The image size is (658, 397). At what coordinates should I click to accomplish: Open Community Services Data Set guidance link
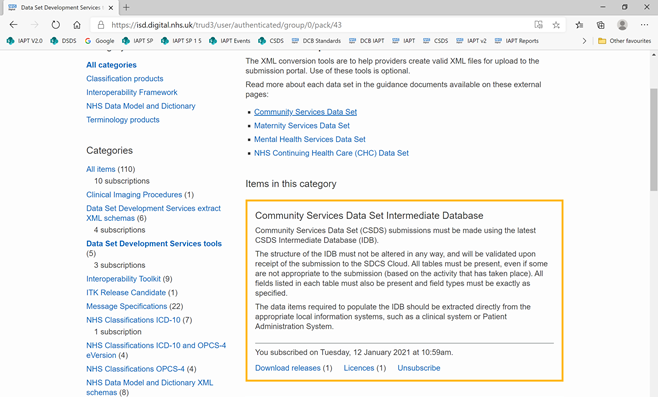(306, 112)
